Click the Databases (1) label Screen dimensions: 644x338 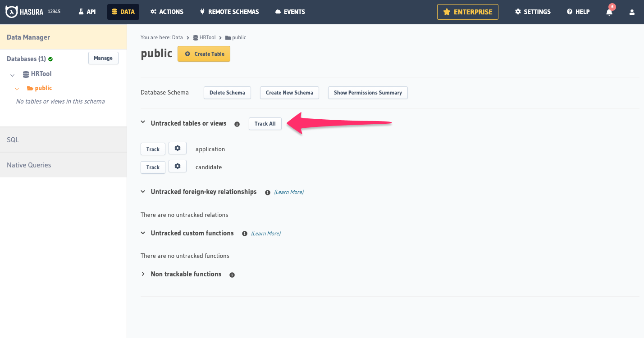(x=26, y=59)
